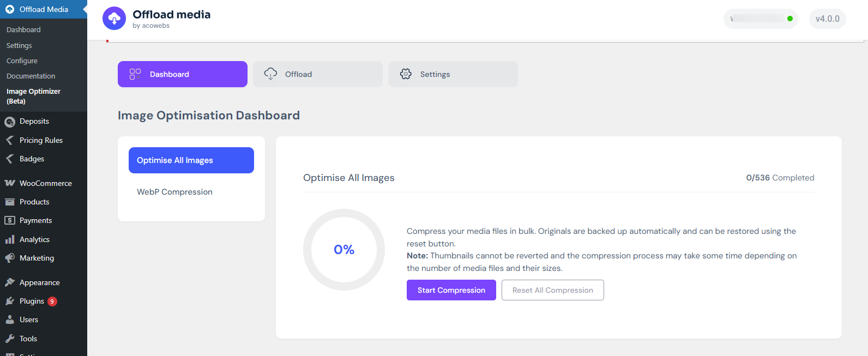Click the Plugins plug icon
The width and height of the screenshot is (868, 356).
point(10,301)
